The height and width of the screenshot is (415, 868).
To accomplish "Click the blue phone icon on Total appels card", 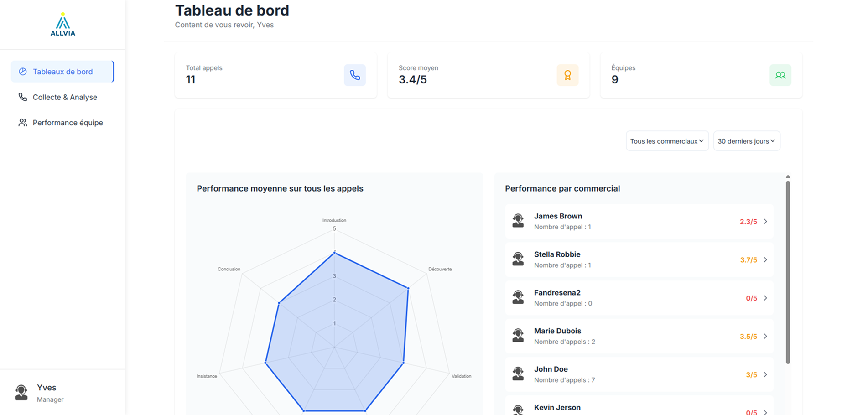I will 354,75.
